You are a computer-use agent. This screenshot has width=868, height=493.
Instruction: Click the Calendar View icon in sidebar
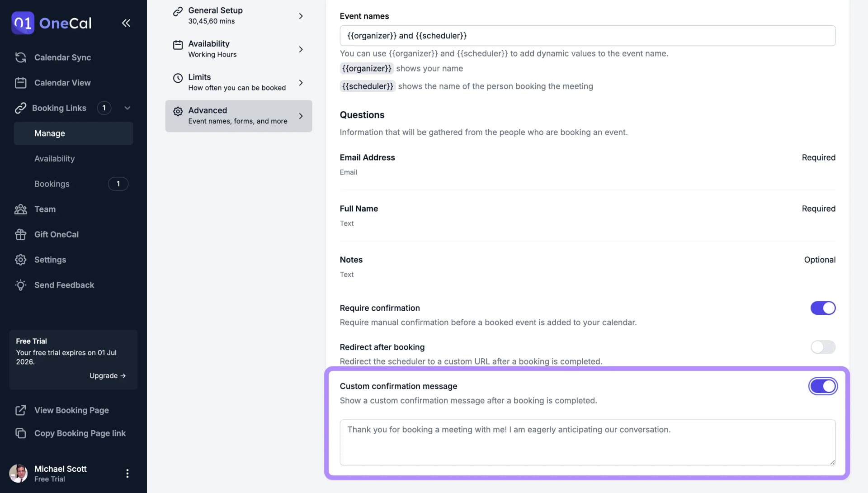[x=20, y=82]
